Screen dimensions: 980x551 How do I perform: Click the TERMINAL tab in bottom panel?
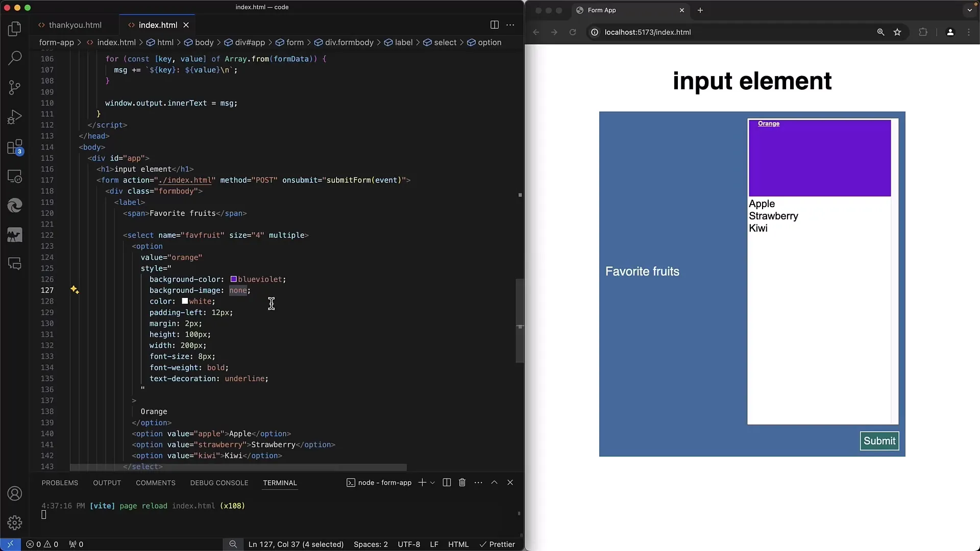click(280, 482)
